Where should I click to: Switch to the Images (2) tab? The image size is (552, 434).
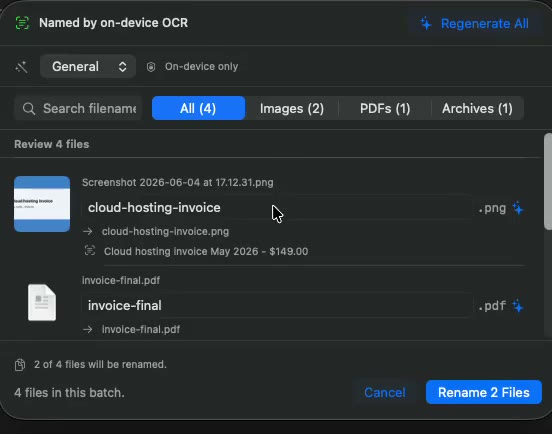click(292, 108)
